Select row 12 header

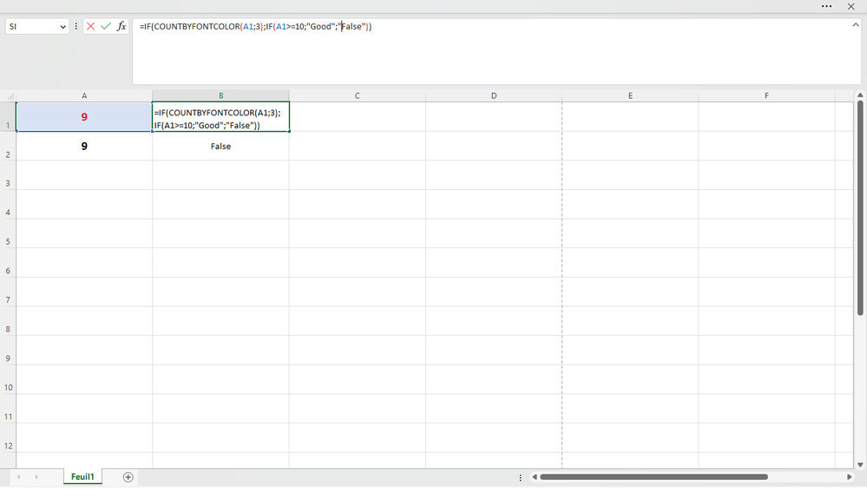[x=8, y=438]
